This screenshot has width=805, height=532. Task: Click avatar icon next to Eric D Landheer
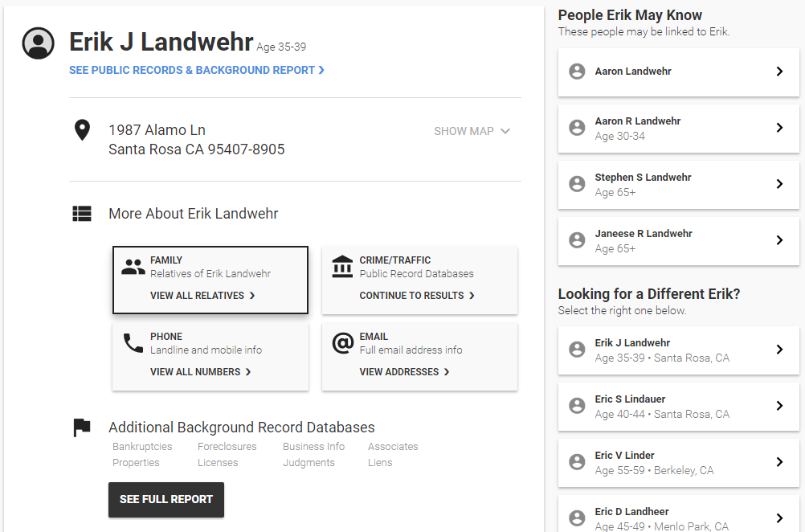point(577,518)
